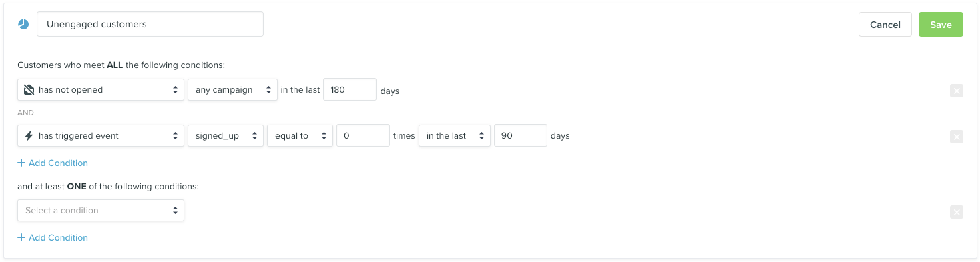Screen dimensions: 980x262
Task: Choose a different event in 'signed_up' dropdown
Action: pos(226,135)
